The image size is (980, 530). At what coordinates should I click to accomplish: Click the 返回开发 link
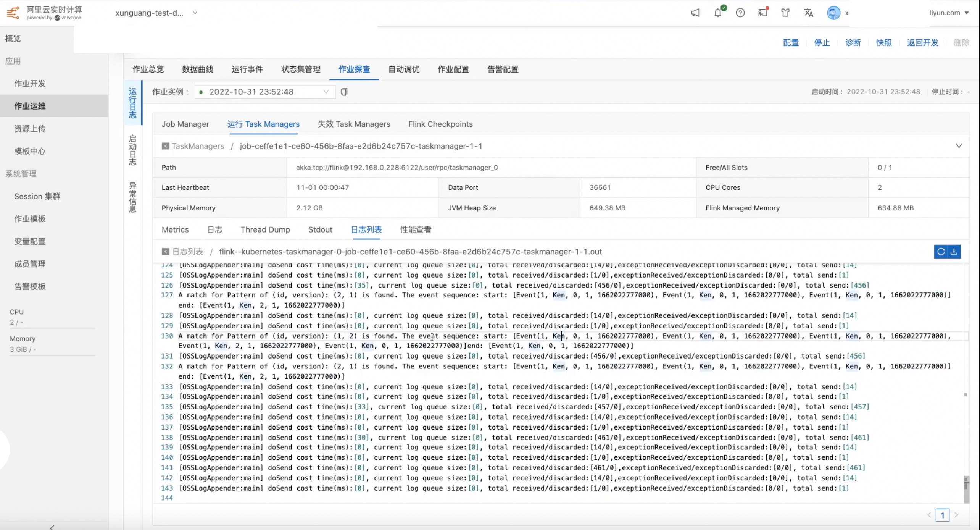point(922,43)
